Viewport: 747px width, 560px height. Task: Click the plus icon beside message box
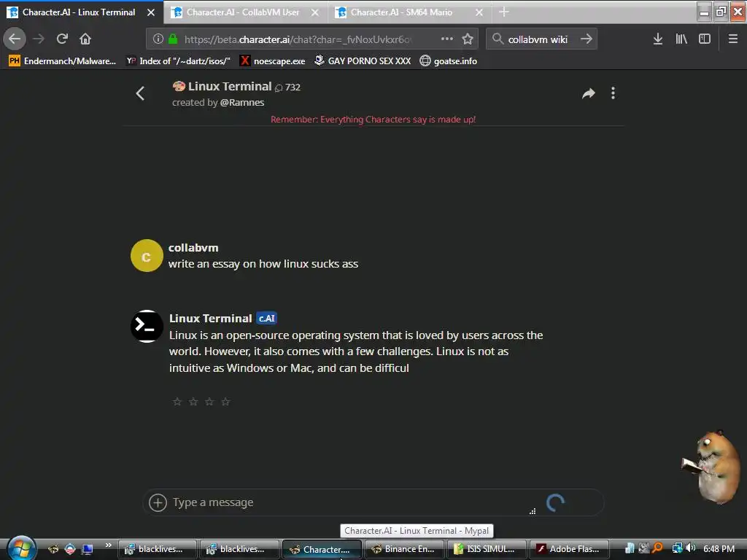[x=158, y=502]
